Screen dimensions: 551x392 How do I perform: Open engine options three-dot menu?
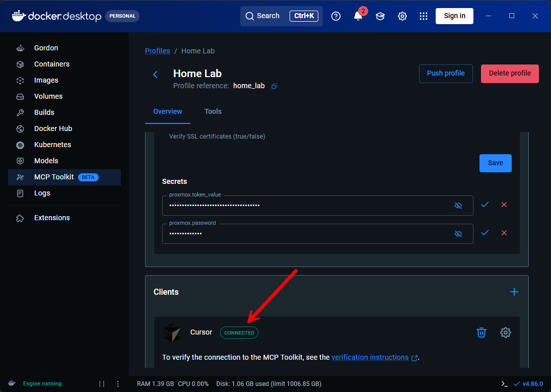(x=118, y=384)
